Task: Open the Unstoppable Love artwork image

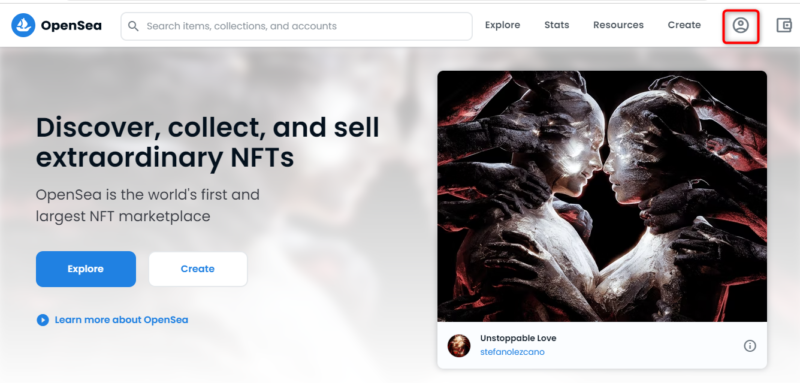Action: [602, 196]
